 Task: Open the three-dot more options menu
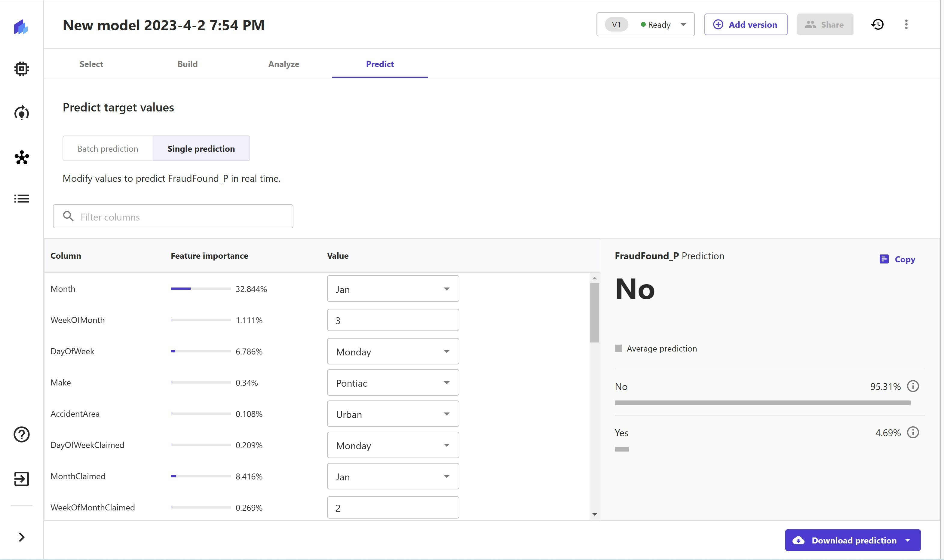click(906, 25)
